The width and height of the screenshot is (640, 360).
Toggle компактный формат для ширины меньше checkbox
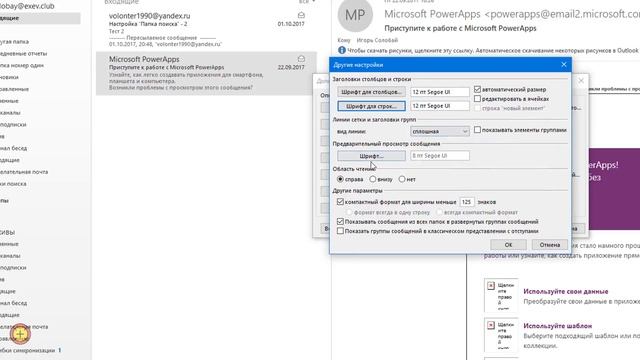pyautogui.click(x=340, y=202)
